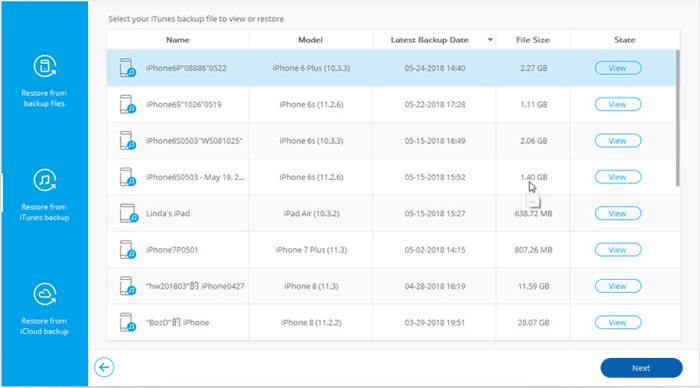Viewport: 700px width, 388px height.
Task: View the 1.40 GB iPhone 6s backup
Action: click(618, 177)
